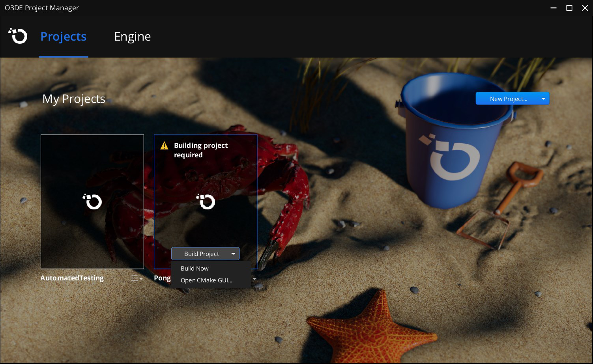Click the Building project required message
593x364 pixels.
pyautogui.click(x=201, y=150)
